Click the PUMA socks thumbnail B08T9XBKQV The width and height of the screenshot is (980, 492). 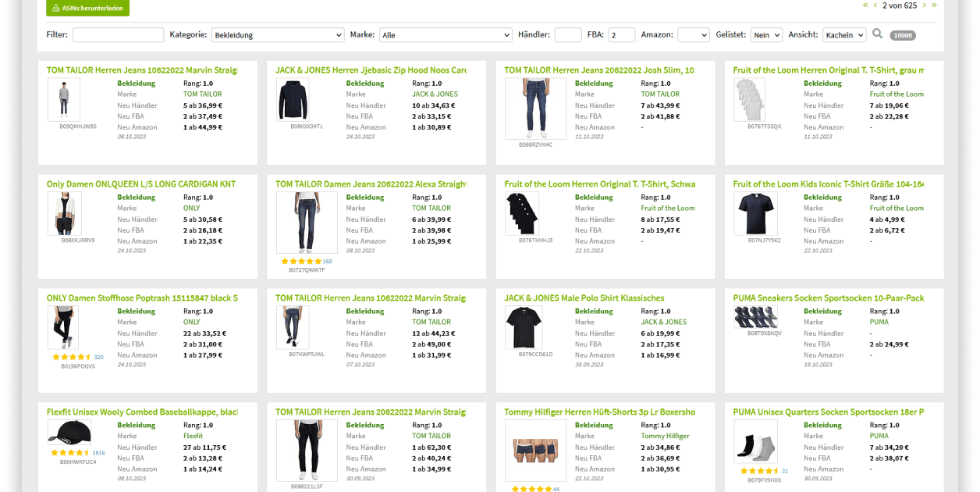click(x=755, y=317)
